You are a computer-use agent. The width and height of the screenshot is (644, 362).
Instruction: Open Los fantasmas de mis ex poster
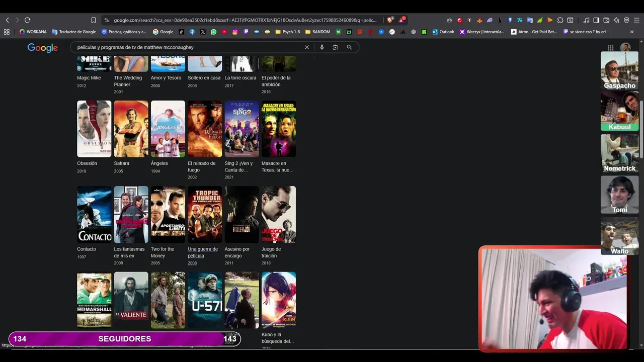pos(131,215)
